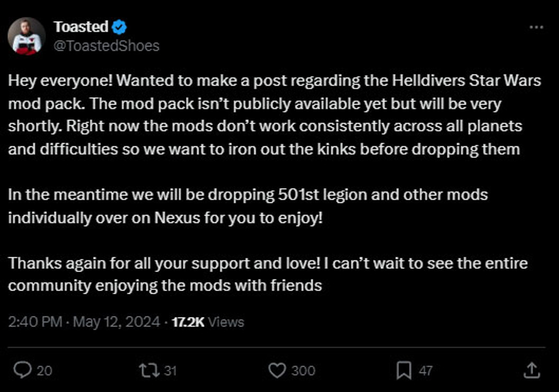Click the 2:40 PM timestamp

point(35,322)
